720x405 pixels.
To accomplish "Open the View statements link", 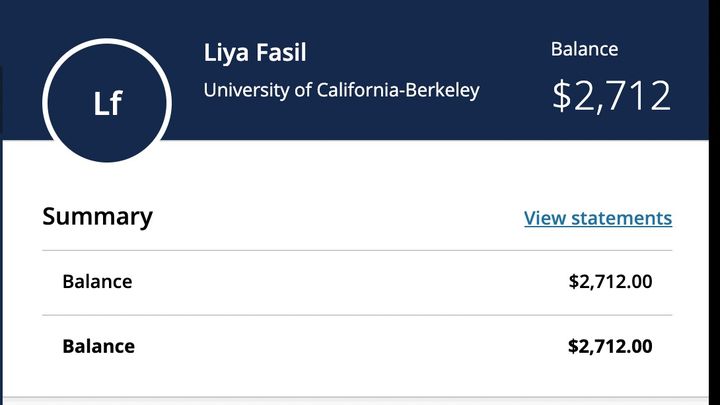I will point(597,218).
